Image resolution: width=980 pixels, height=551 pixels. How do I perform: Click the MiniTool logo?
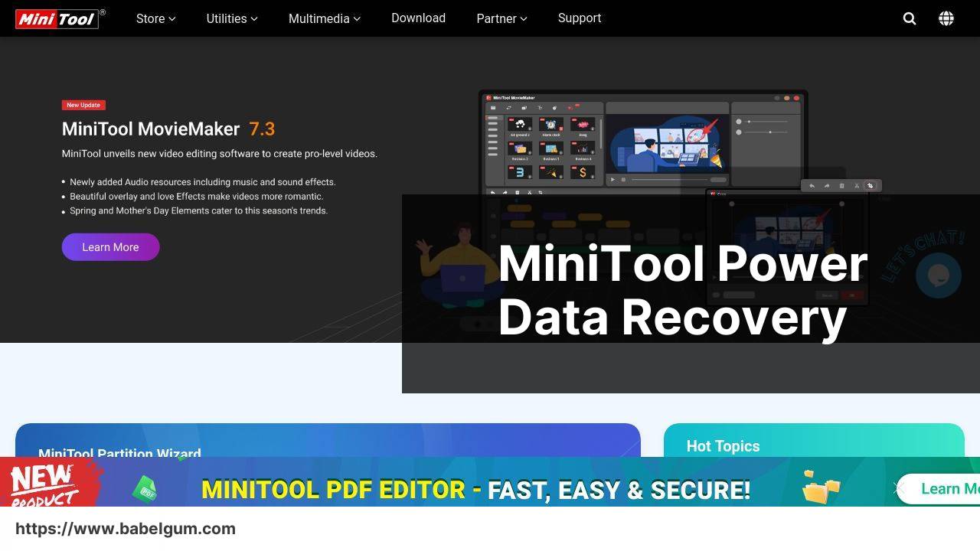[60, 18]
